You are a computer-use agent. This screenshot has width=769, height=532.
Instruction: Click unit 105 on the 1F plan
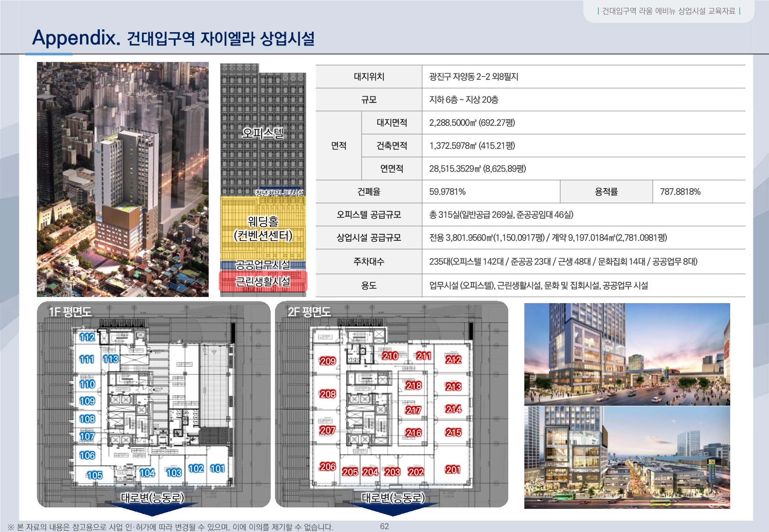[95, 475]
